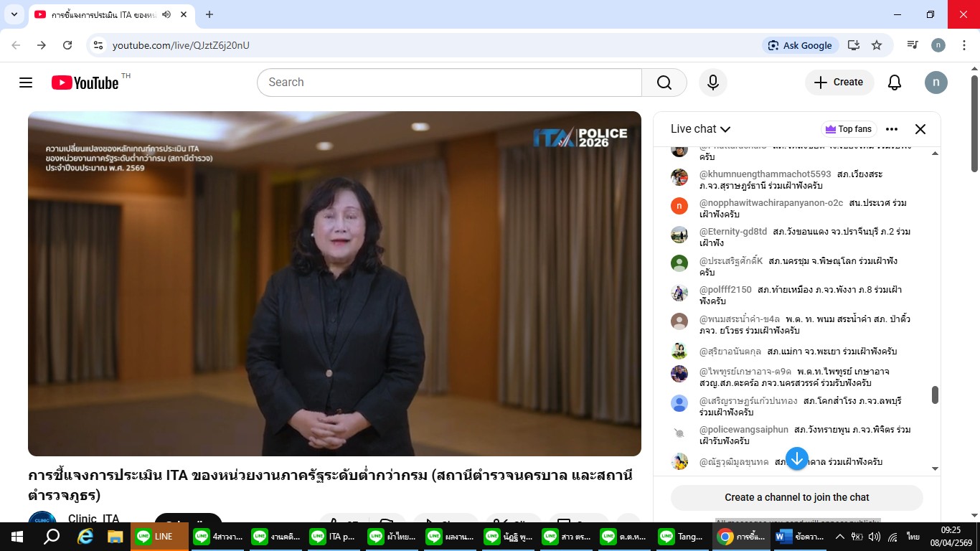Mute the tab using the speaker icon
The height and width of the screenshot is (551, 980).
click(x=166, y=14)
